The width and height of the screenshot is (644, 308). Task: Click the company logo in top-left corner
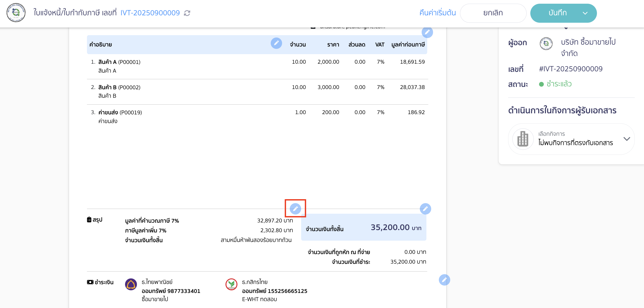[x=16, y=12]
